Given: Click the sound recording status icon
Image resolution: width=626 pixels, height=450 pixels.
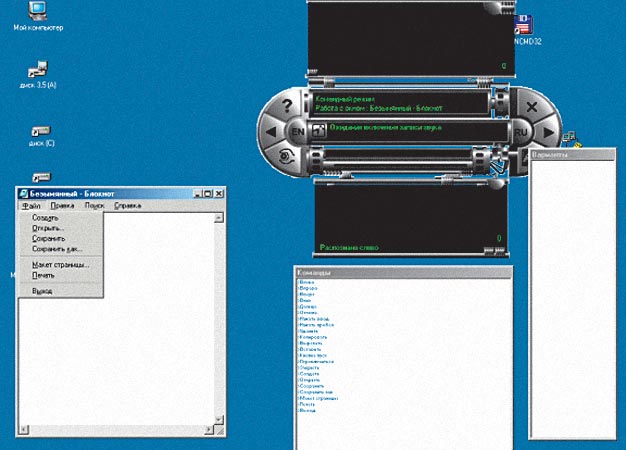Looking at the screenshot, I should tap(317, 130).
